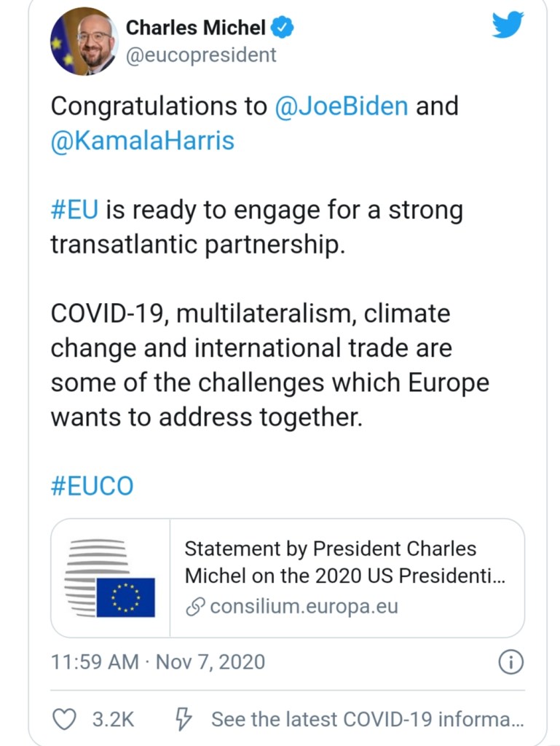
Task: Select the #EUCO hashtag
Action: pos(92,486)
